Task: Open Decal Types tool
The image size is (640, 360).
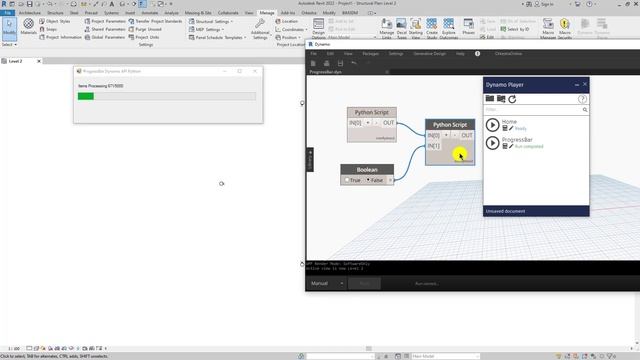Action: (402, 28)
